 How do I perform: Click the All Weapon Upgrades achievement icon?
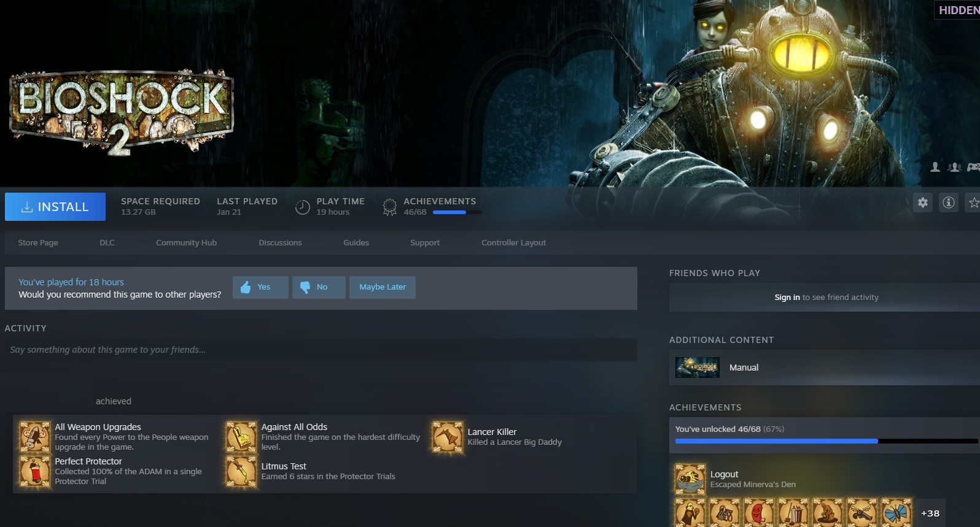pos(35,436)
